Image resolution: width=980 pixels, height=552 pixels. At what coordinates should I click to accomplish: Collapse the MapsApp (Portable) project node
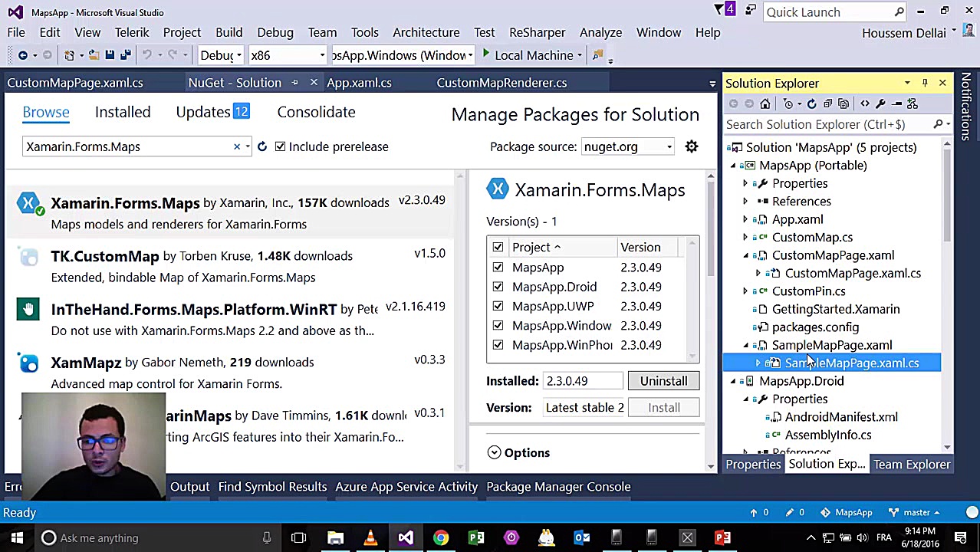[732, 165]
